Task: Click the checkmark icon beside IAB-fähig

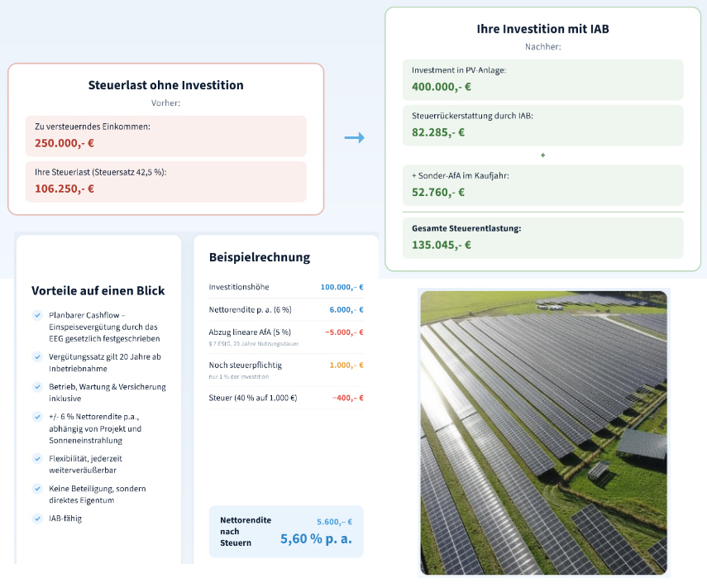Action: [37, 519]
